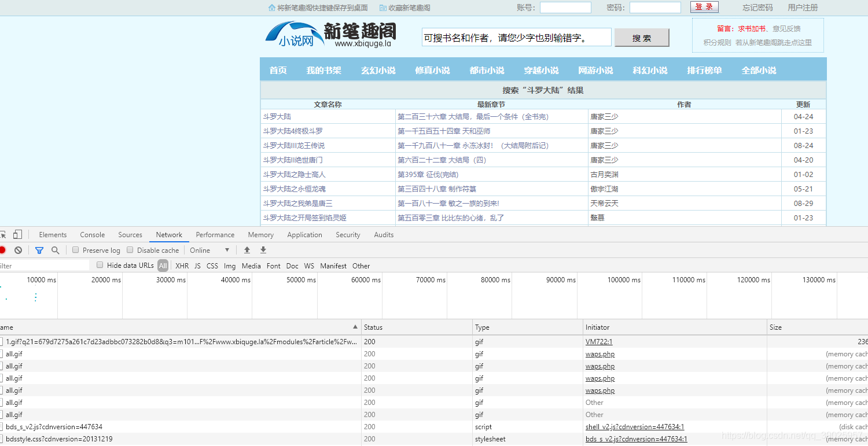Filter requests by Doc type
Image resolution: width=868 pixels, height=446 pixels.
[292, 266]
